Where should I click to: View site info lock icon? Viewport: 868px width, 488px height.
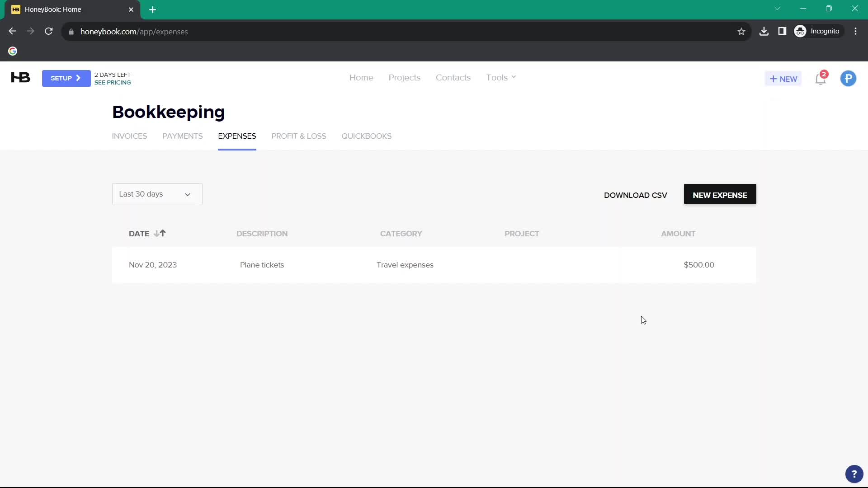tap(71, 32)
